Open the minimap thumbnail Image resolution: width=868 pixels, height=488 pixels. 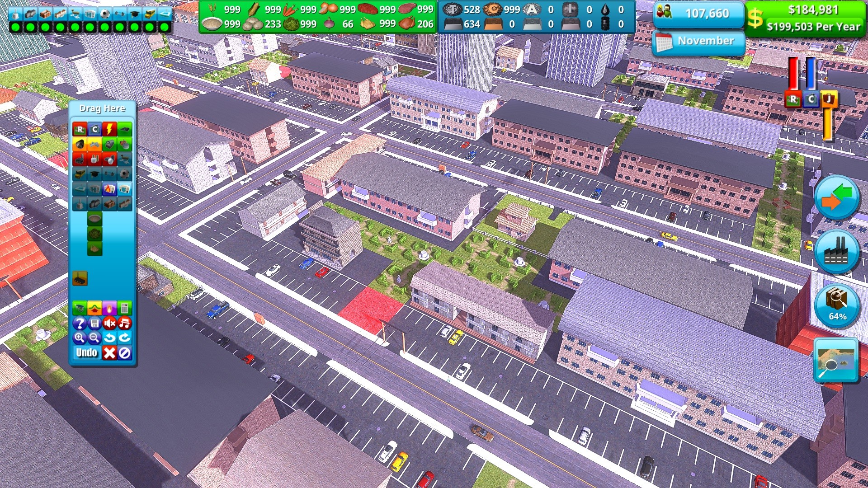pyautogui.click(x=836, y=360)
